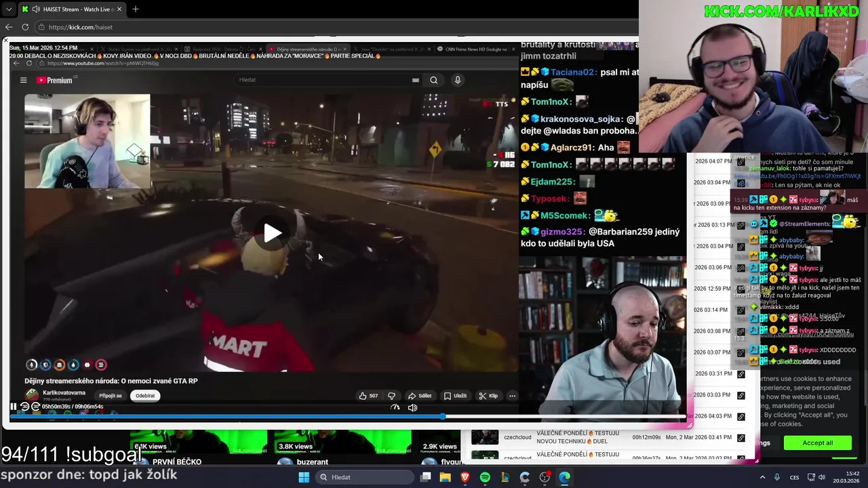Image resolution: width=868 pixels, height=488 pixels.
Task: Save video with the Uložit button
Action: 455,396
